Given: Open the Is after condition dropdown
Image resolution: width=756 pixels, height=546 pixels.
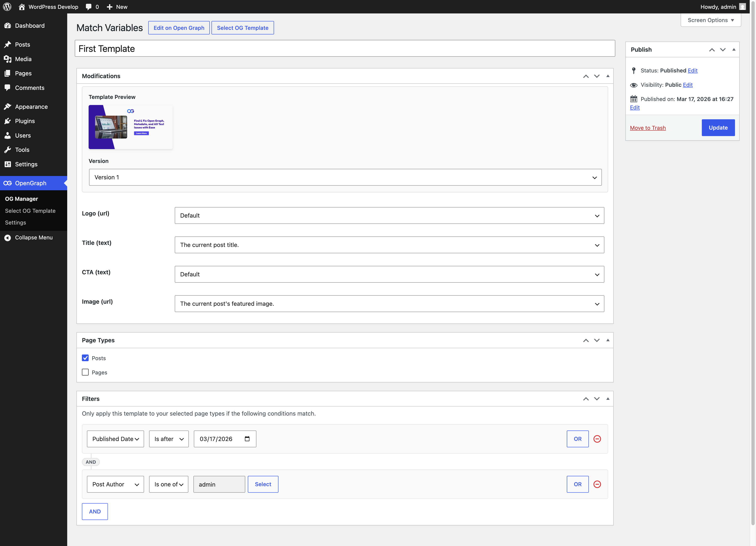Looking at the screenshot, I should pyautogui.click(x=169, y=439).
